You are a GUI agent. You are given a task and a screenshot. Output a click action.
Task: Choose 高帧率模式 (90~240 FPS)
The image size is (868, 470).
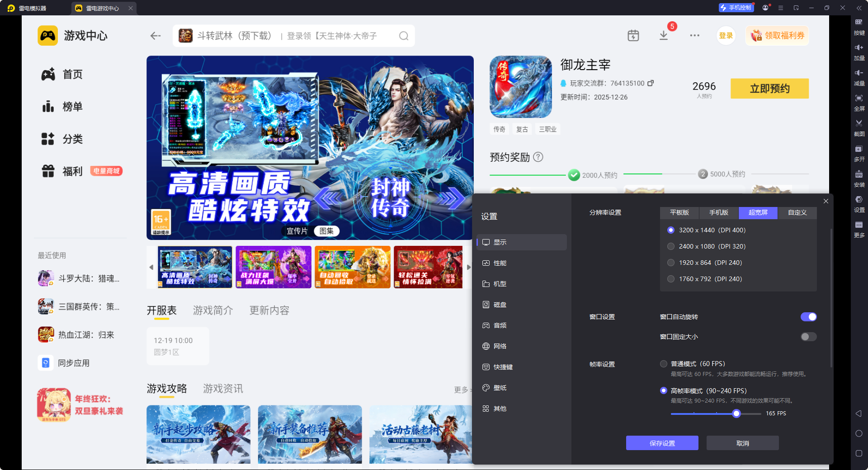point(664,390)
